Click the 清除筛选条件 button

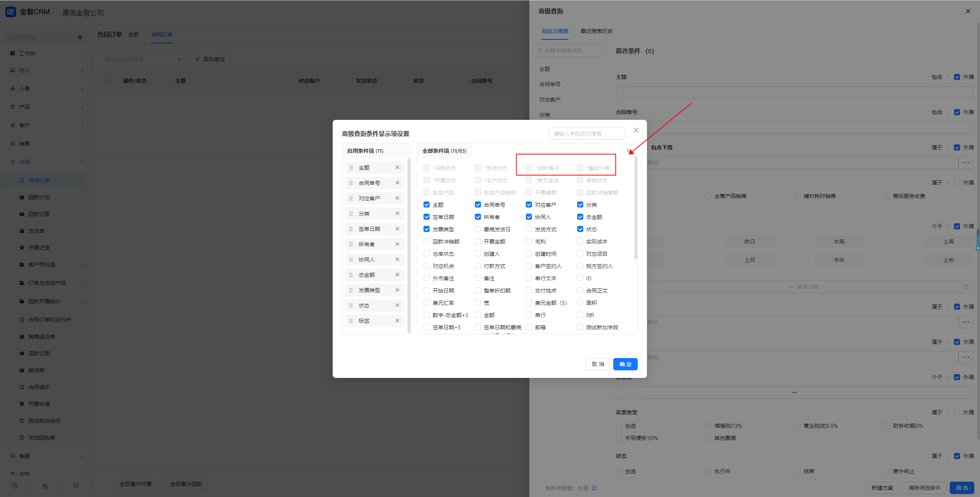pyautogui.click(x=924, y=488)
